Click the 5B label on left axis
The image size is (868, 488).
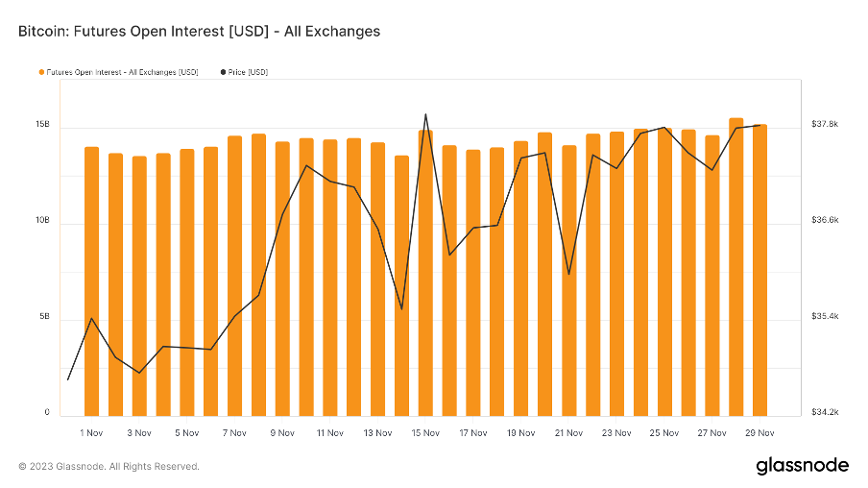[x=43, y=318]
